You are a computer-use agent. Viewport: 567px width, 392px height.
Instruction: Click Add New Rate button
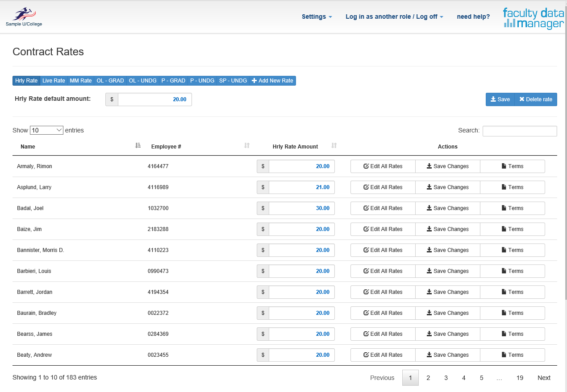pos(272,81)
